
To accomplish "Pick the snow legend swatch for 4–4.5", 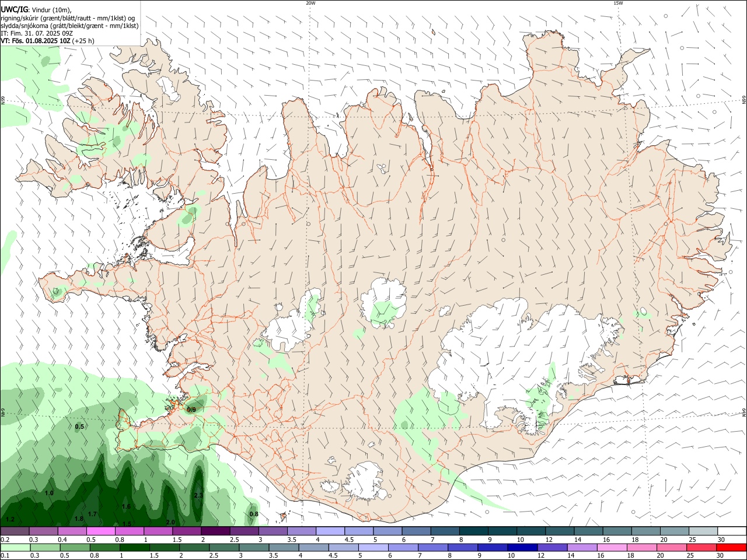I will click(x=330, y=531).
